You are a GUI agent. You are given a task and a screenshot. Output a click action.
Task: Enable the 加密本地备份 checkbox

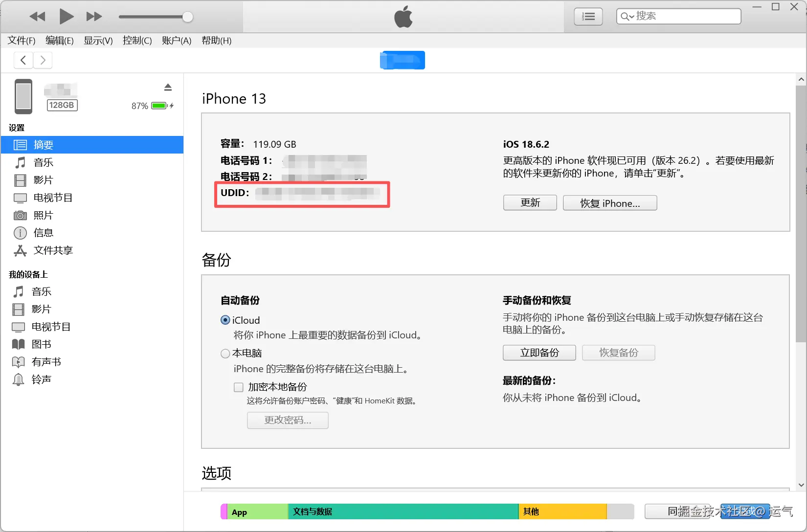point(239,387)
